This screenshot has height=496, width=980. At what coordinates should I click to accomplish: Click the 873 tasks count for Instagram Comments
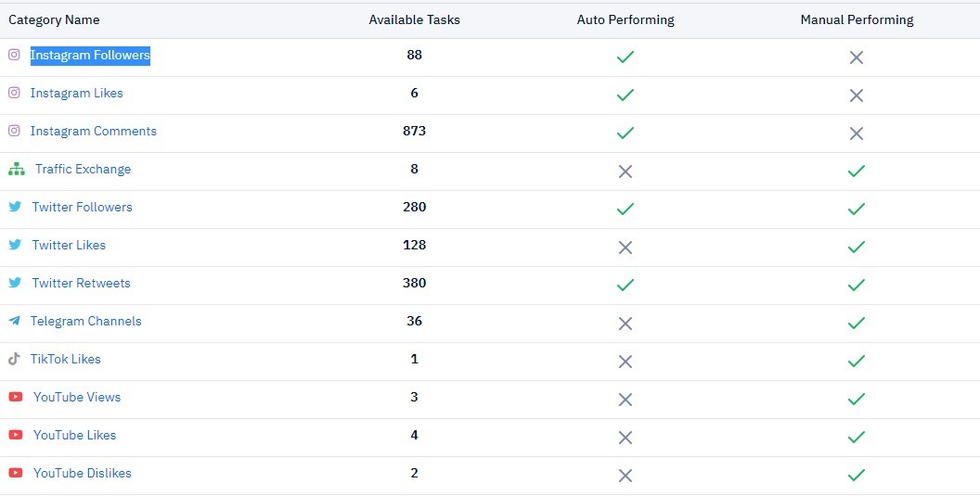point(415,131)
